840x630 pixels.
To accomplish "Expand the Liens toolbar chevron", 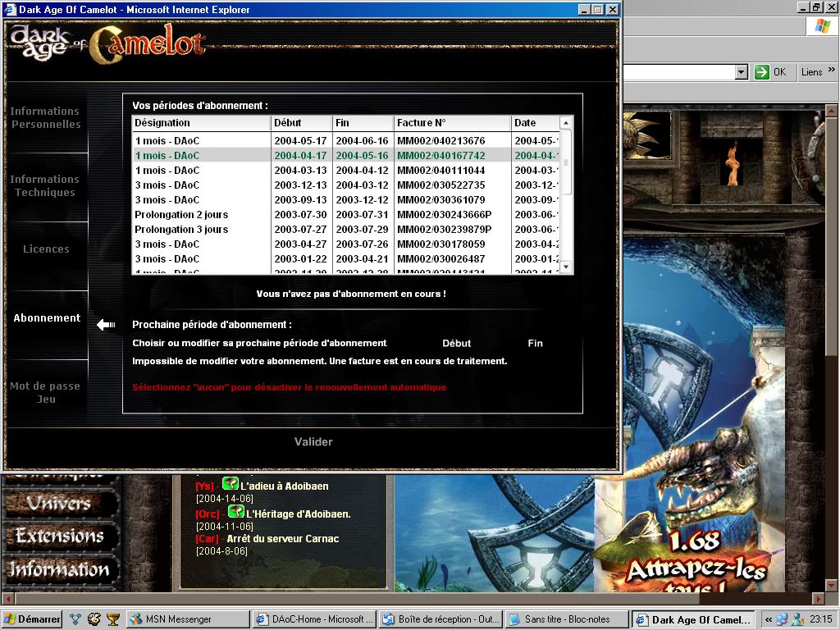I will [832, 70].
